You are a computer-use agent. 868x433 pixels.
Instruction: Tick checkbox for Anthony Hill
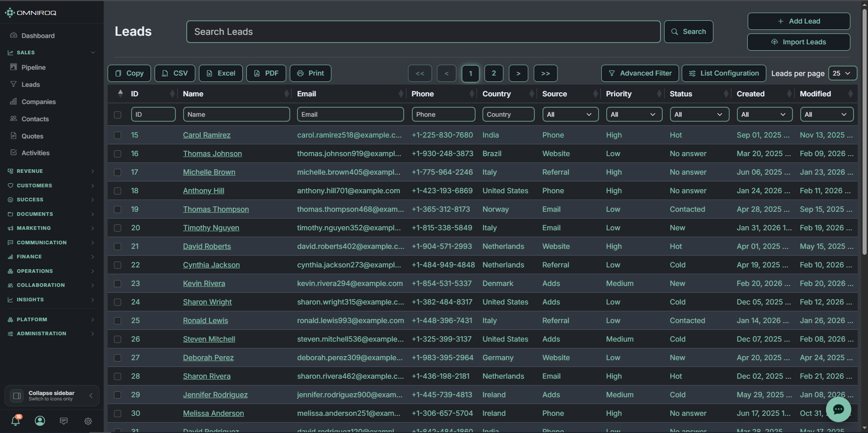click(x=118, y=191)
